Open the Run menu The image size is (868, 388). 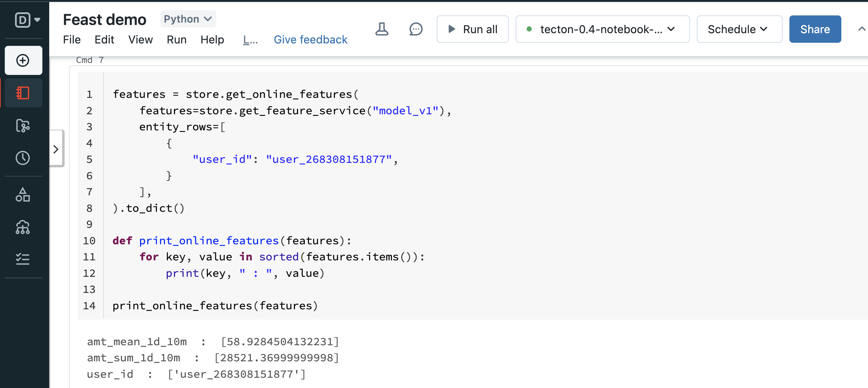pos(176,40)
